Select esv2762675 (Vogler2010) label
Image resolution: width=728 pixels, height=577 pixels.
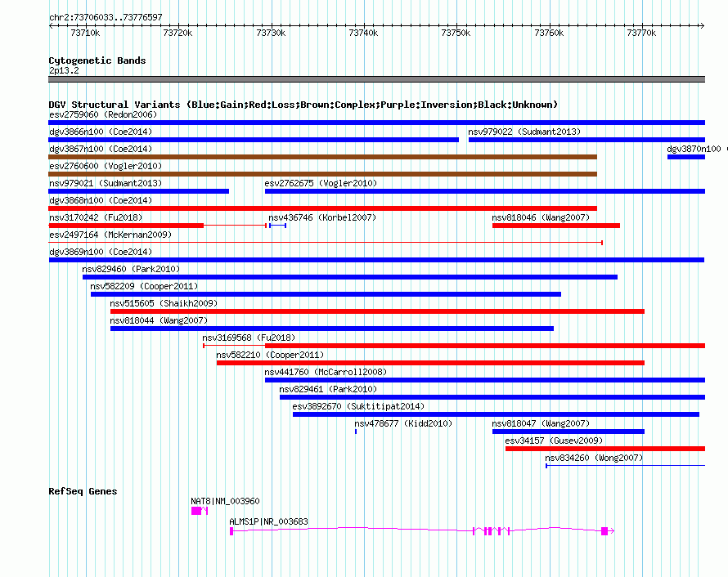click(321, 183)
